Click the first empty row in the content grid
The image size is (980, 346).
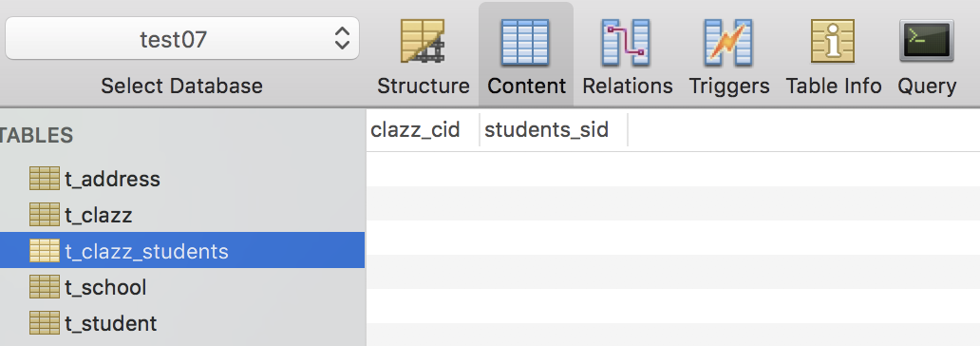673,169
